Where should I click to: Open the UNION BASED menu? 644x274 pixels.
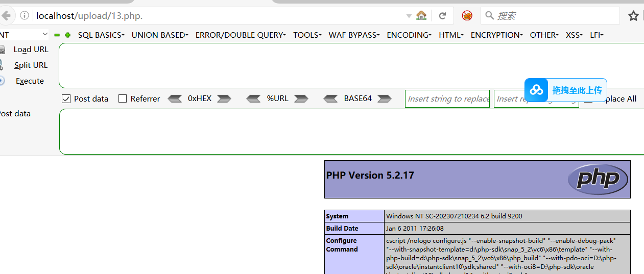click(x=160, y=35)
